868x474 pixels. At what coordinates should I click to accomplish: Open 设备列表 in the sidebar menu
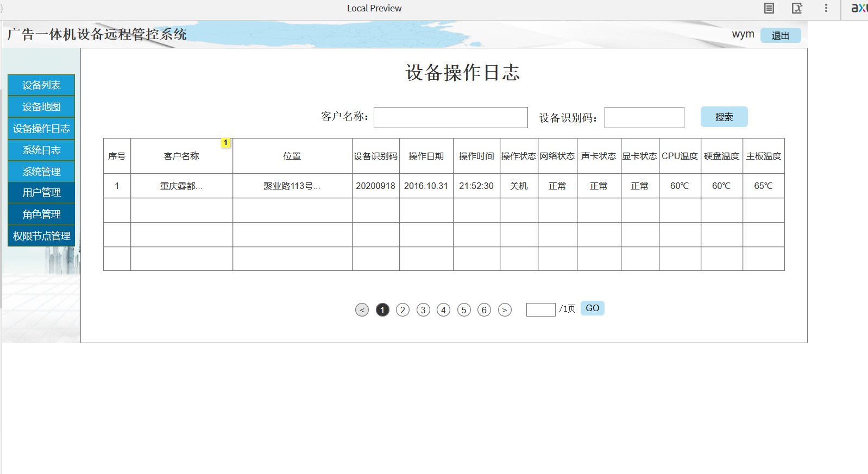coord(41,85)
